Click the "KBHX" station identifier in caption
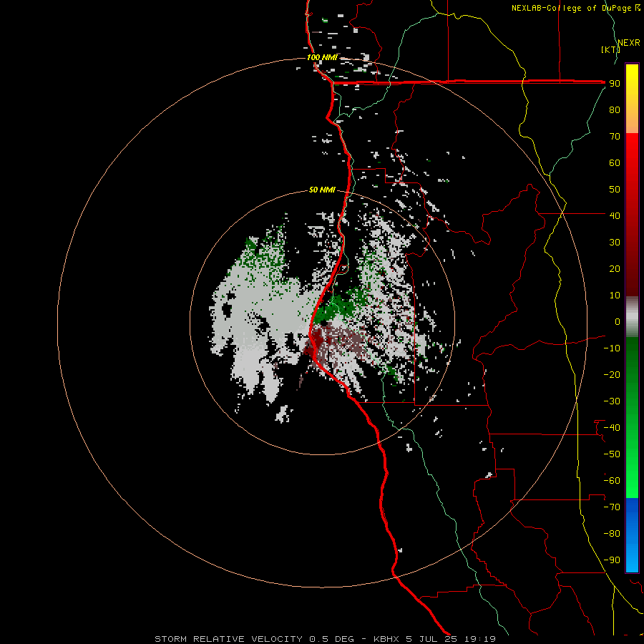This screenshot has width=644, height=644. pos(386,639)
